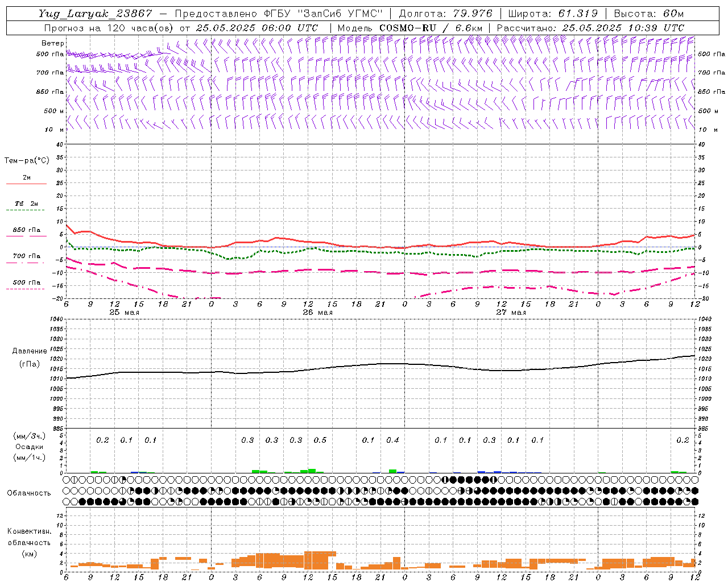Click the Давление panel label

30,351
